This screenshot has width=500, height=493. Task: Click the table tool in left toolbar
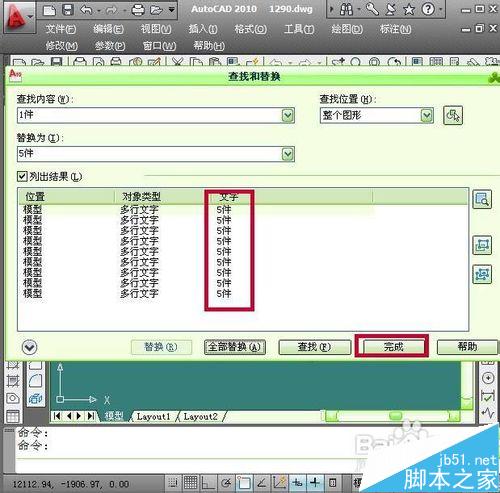(13, 416)
